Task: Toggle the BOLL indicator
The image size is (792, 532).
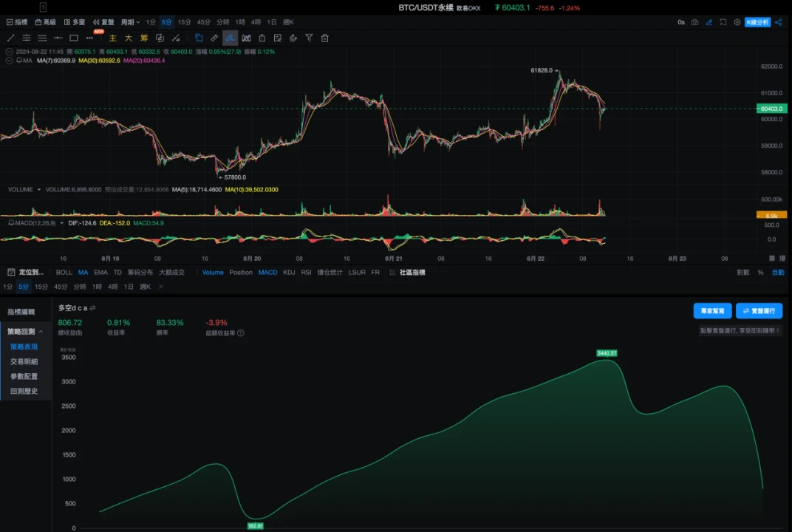Action: (64, 273)
